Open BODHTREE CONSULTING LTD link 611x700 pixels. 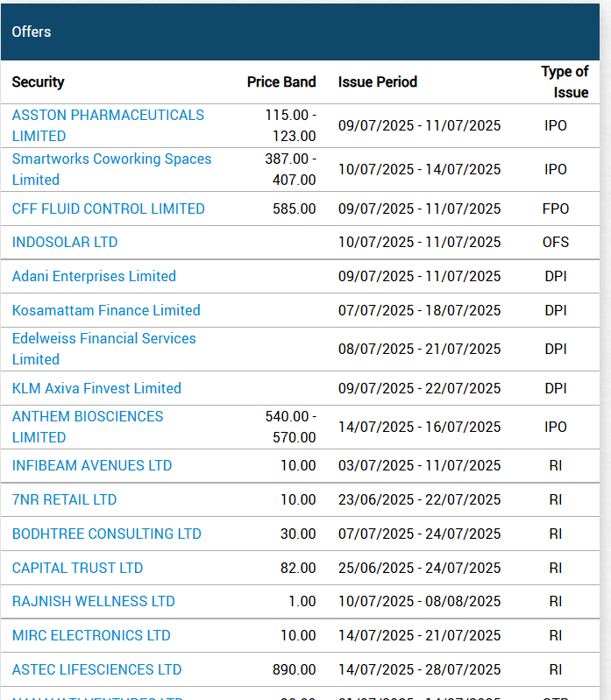click(107, 534)
